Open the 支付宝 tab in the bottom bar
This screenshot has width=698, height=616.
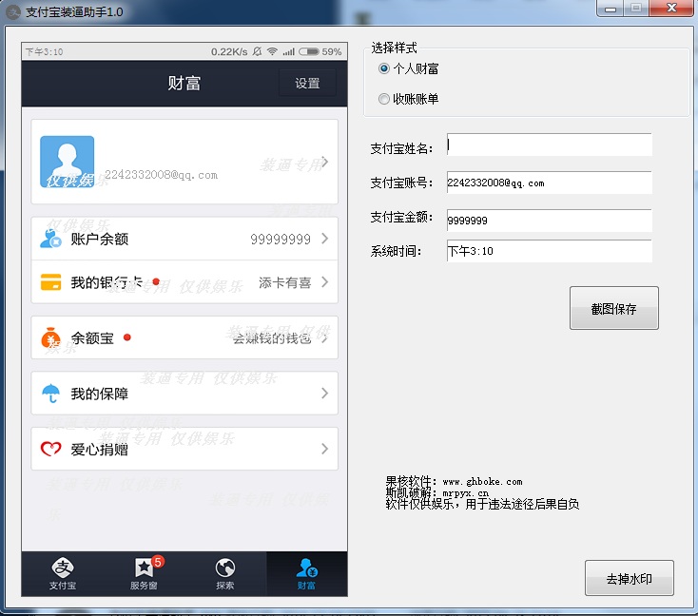coord(63,573)
